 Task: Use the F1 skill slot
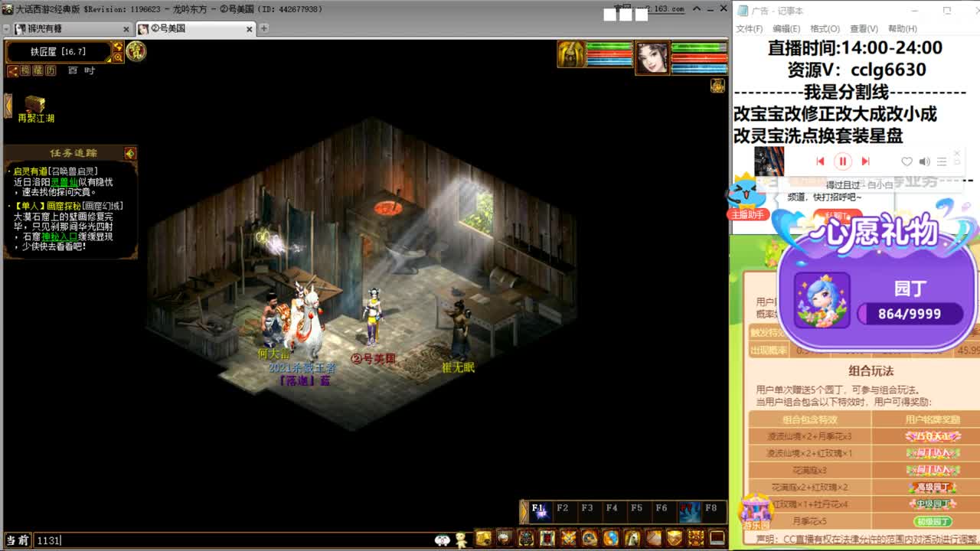click(541, 511)
